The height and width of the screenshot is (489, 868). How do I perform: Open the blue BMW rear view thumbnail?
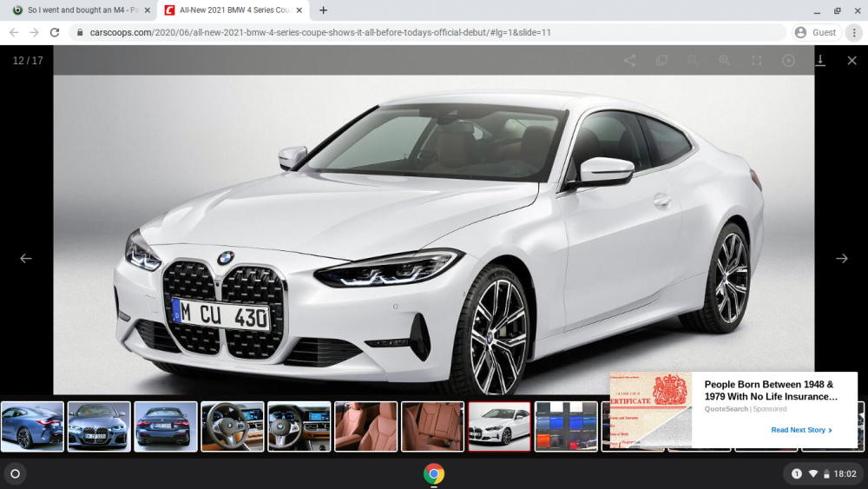click(x=166, y=426)
